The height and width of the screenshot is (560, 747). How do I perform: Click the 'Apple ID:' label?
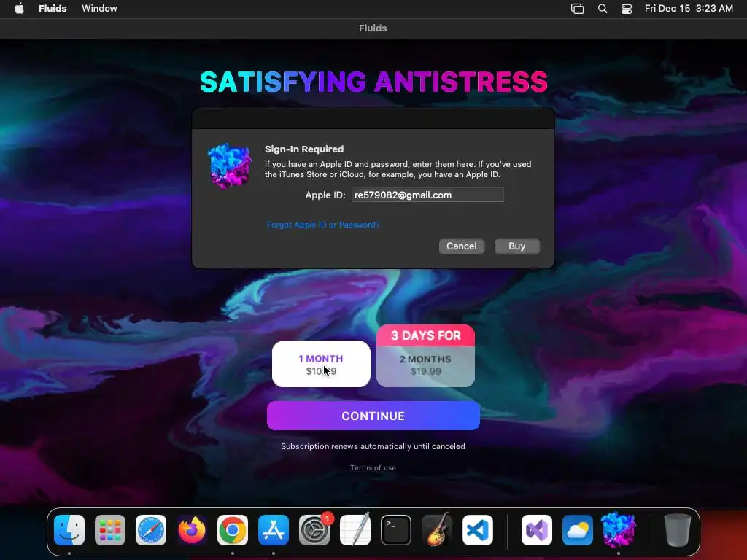[x=325, y=195]
